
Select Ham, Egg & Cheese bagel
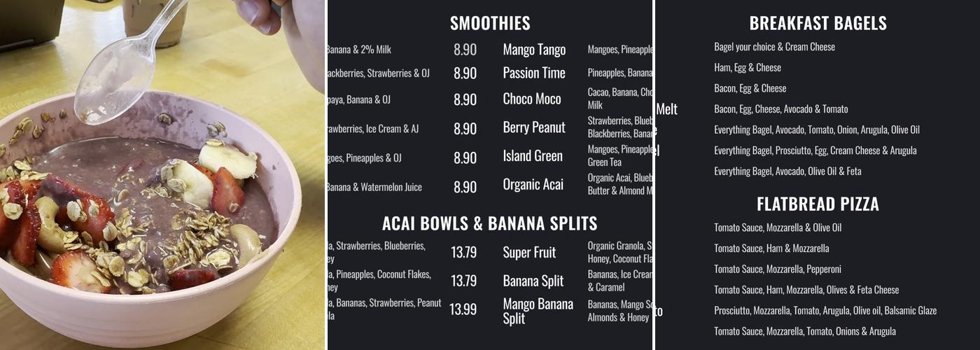pyautogui.click(x=748, y=68)
